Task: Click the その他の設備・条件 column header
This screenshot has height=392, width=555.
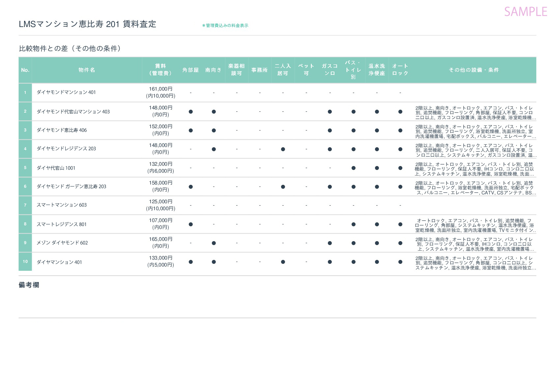Action: [x=474, y=70]
